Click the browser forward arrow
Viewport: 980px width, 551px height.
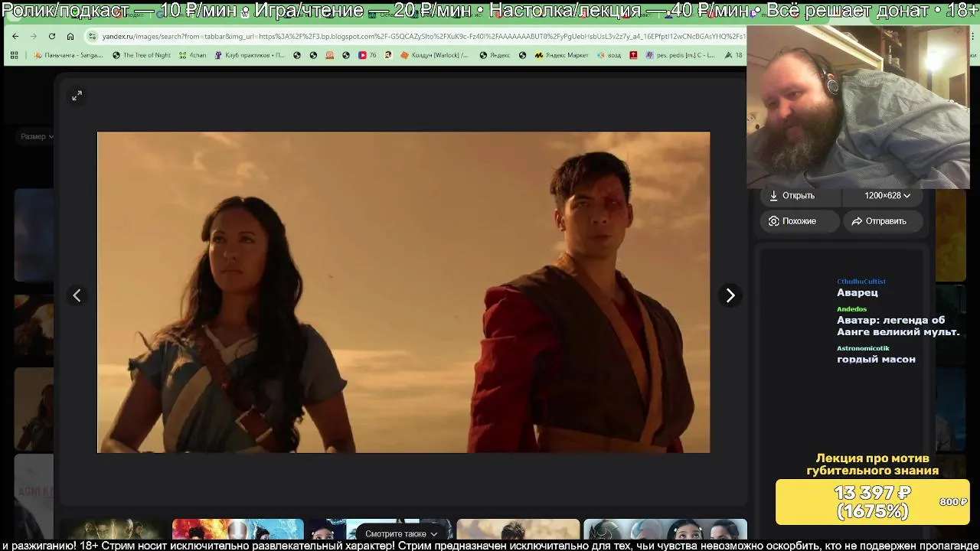tap(33, 36)
